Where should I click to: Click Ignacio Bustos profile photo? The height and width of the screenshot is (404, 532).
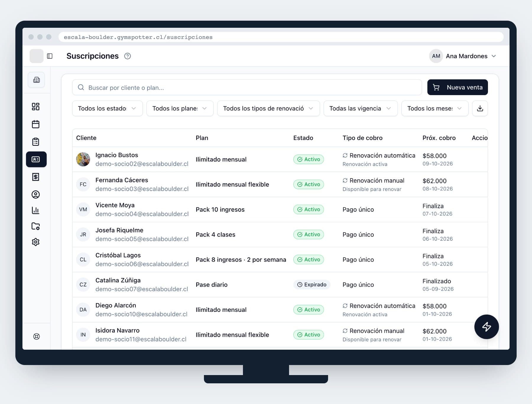[83, 159]
